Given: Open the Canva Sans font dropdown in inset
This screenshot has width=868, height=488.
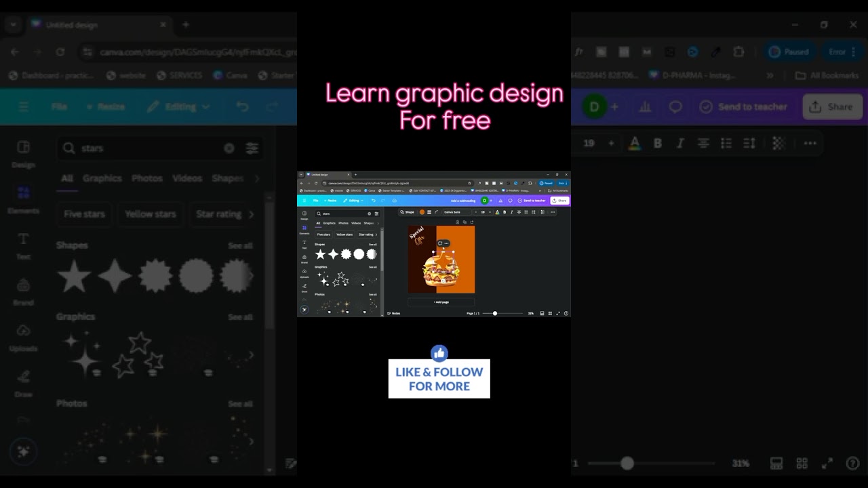Looking at the screenshot, I should click(458, 212).
